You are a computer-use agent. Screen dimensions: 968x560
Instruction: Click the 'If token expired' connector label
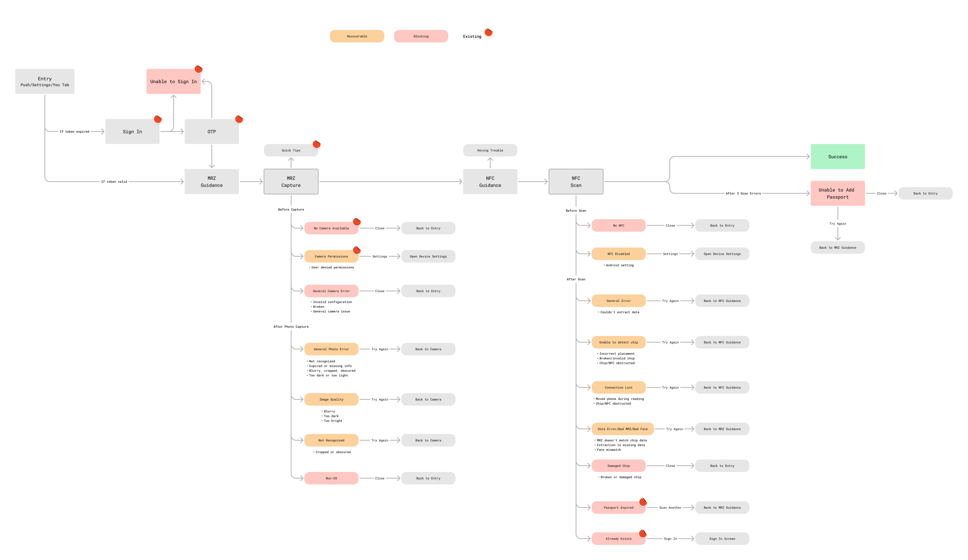(74, 131)
